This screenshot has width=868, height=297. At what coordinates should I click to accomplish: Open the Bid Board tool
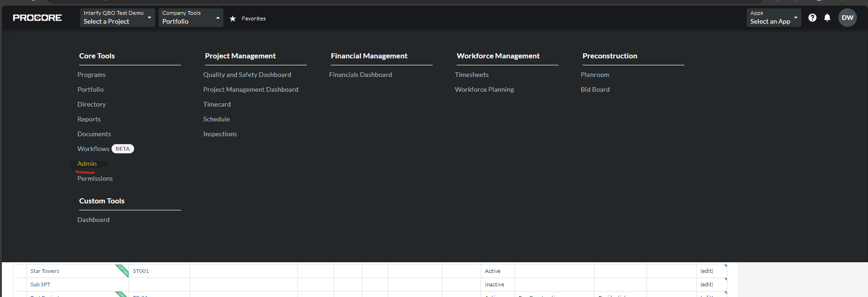595,89
